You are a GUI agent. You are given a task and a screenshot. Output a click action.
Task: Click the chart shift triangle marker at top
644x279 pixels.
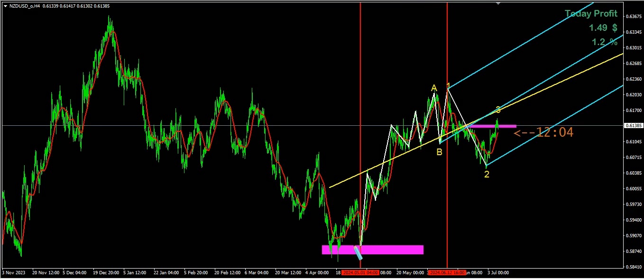click(x=498, y=3)
